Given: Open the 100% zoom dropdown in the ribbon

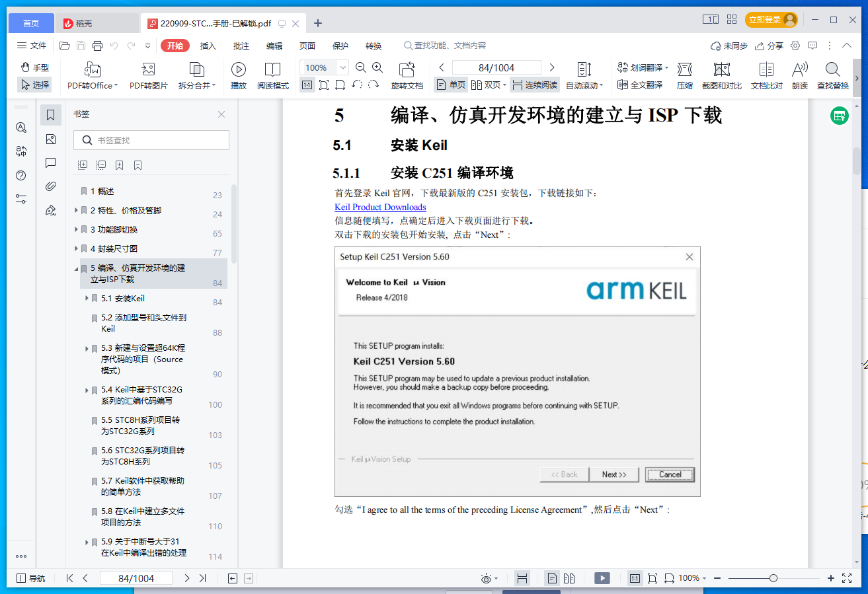Looking at the screenshot, I should pos(342,67).
